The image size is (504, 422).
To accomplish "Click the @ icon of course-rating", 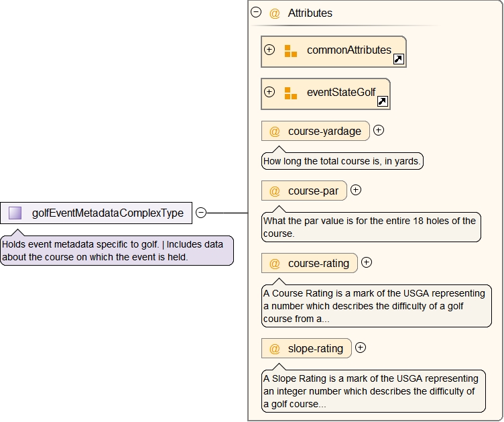I will click(x=275, y=264).
